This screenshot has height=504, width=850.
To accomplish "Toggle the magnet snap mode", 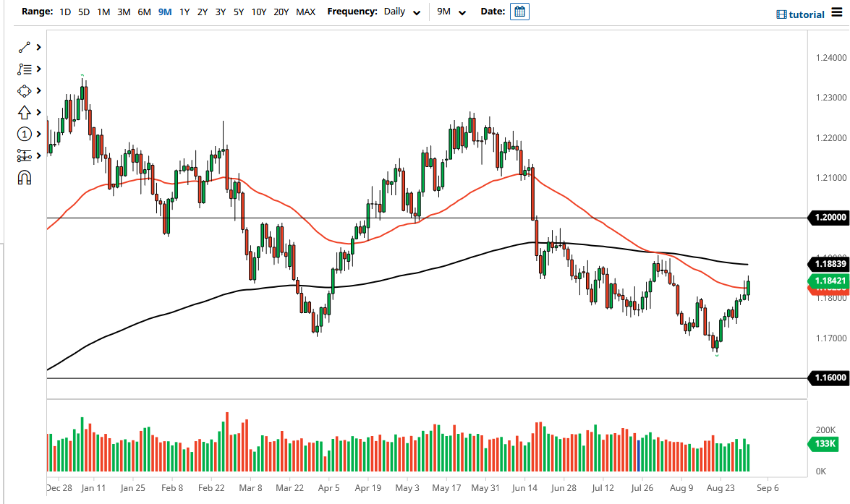I will click(25, 177).
